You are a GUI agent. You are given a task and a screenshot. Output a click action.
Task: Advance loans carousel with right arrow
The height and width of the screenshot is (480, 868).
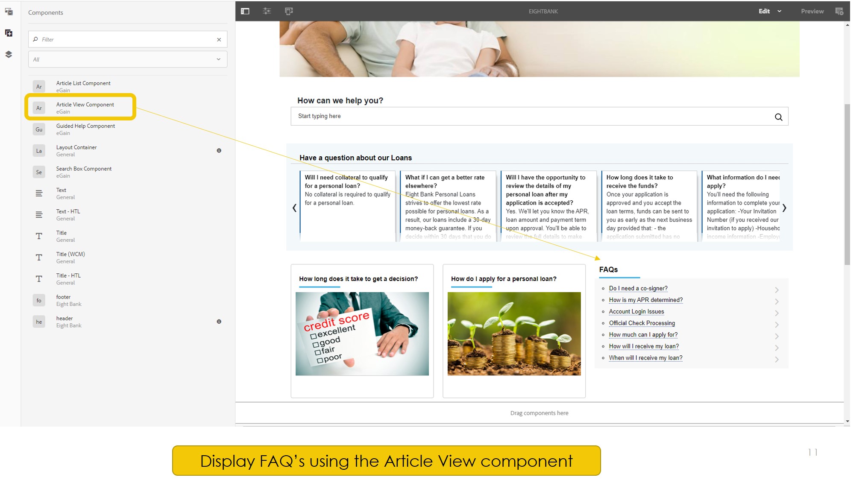(784, 208)
